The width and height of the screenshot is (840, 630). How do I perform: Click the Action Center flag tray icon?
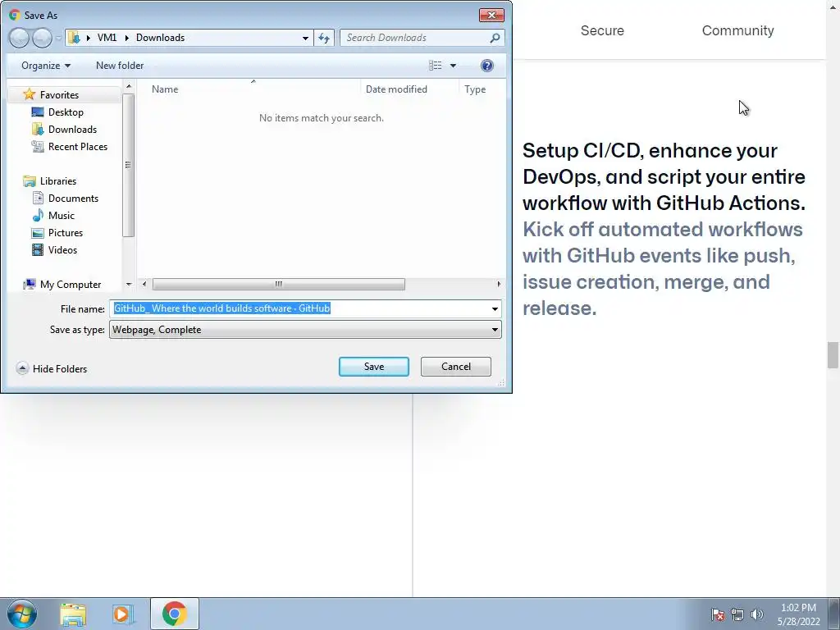717,614
